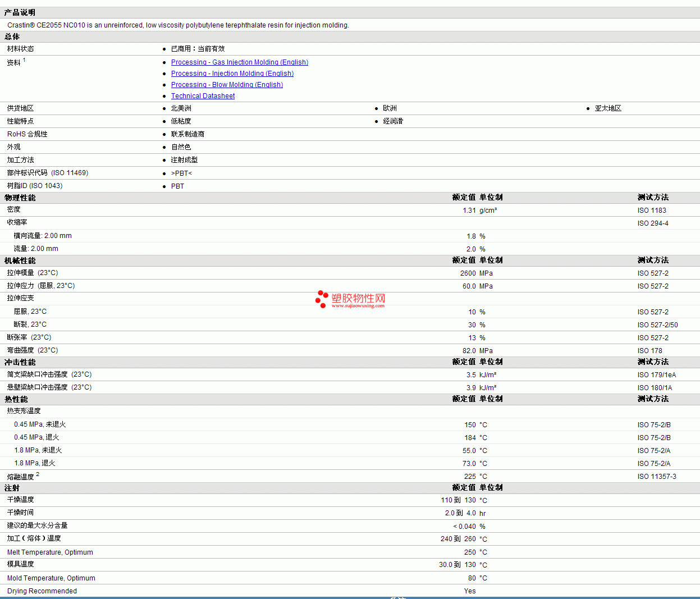Image resolution: width=700 pixels, height=599 pixels.
Task: Select the heat deflection value 184
Action: (470, 438)
